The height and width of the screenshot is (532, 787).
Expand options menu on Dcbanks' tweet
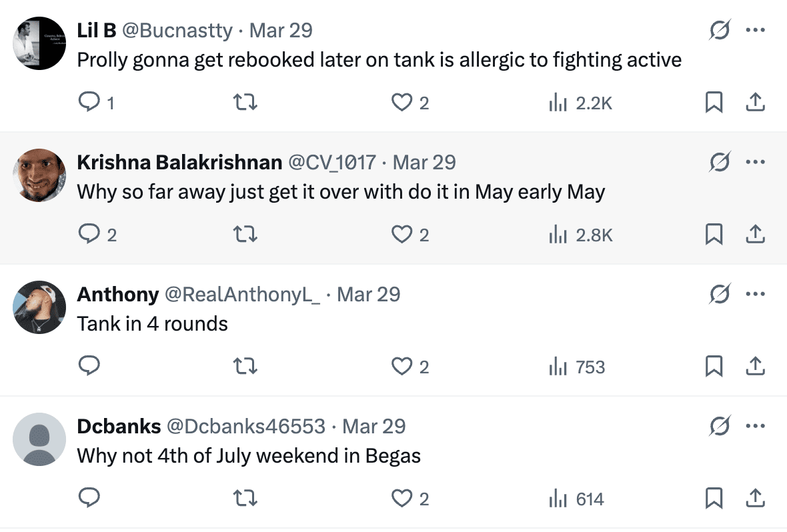pyautogui.click(x=756, y=425)
